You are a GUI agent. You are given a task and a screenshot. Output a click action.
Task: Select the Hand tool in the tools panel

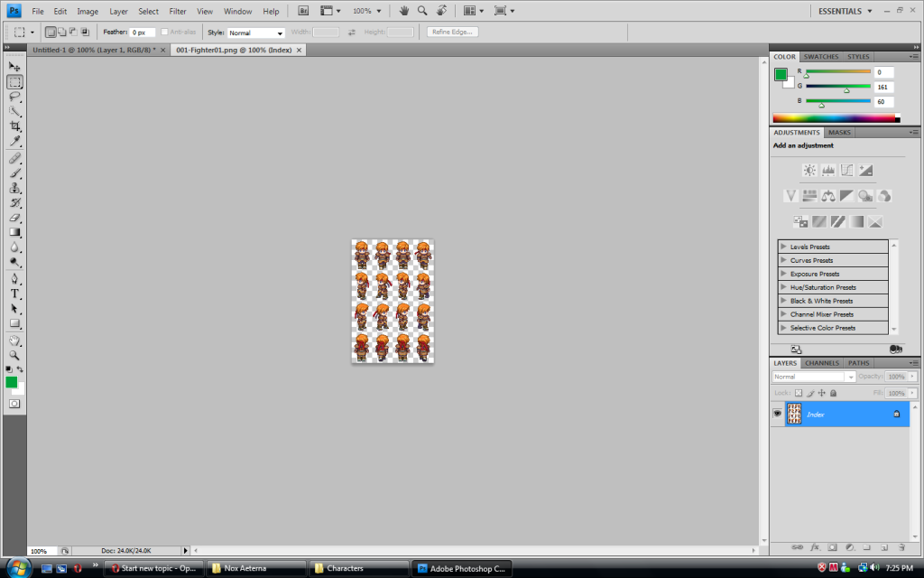(14, 340)
